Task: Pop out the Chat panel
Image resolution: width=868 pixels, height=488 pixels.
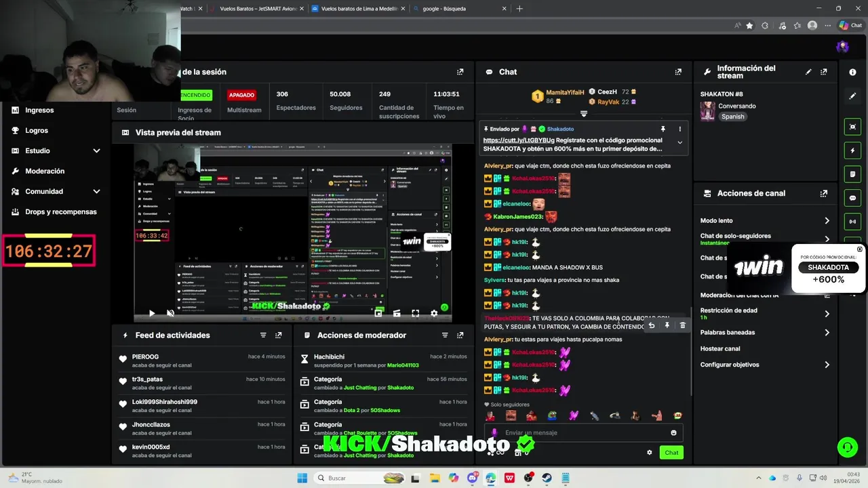Action: click(x=678, y=72)
